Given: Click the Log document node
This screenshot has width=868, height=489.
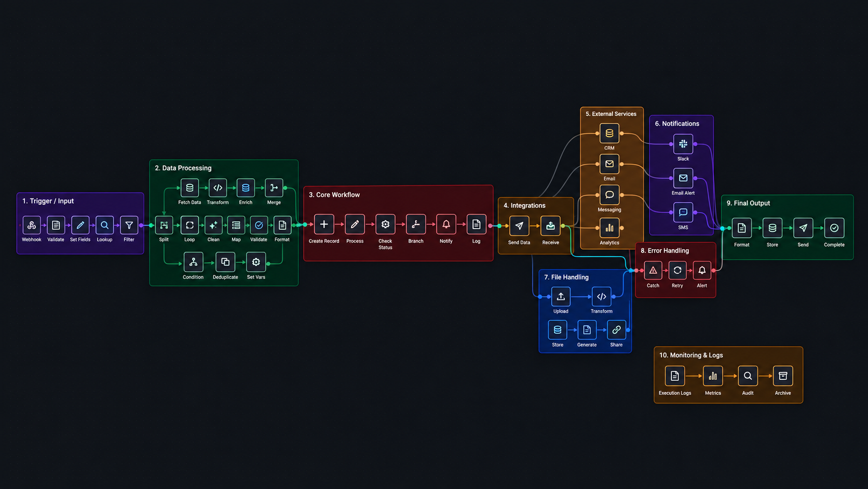Looking at the screenshot, I should (x=477, y=224).
